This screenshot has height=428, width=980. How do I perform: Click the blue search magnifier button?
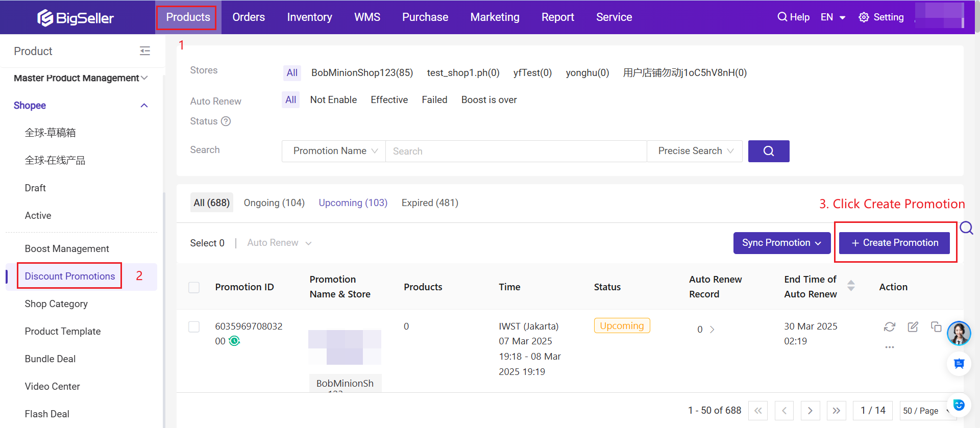769,151
